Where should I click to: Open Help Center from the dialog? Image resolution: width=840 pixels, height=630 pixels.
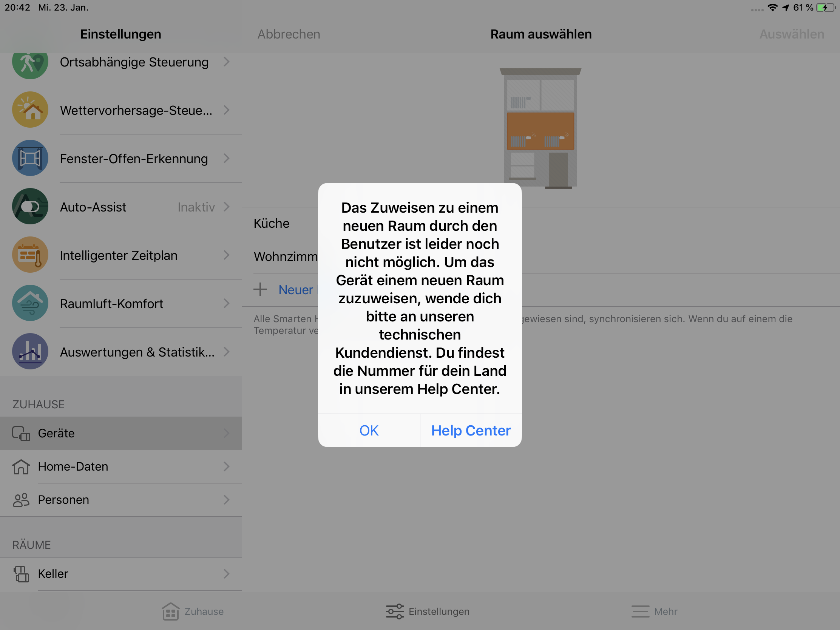471,431
